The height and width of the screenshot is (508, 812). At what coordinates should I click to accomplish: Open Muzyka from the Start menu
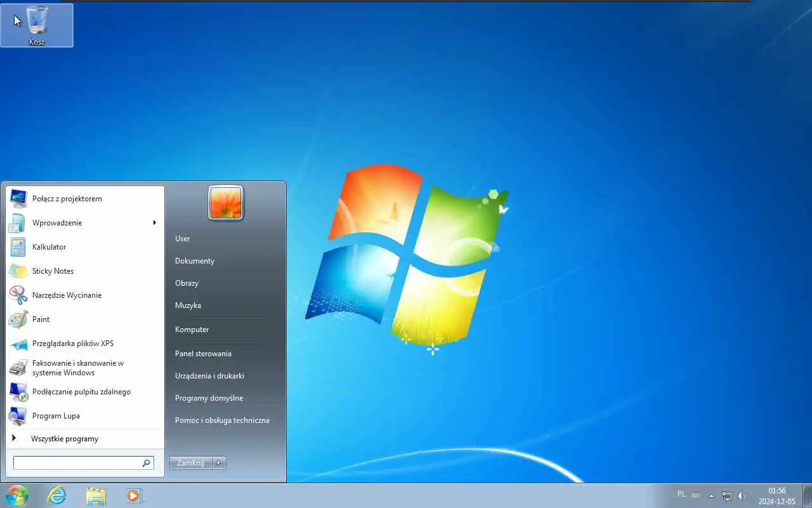(188, 305)
